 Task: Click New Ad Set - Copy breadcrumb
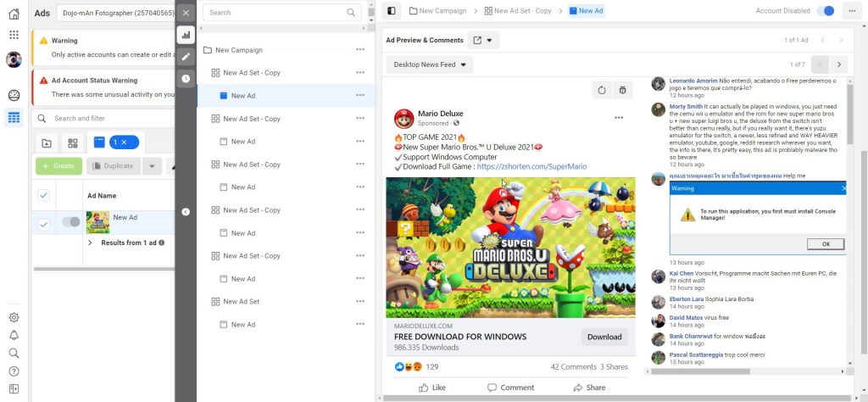(518, 10)
